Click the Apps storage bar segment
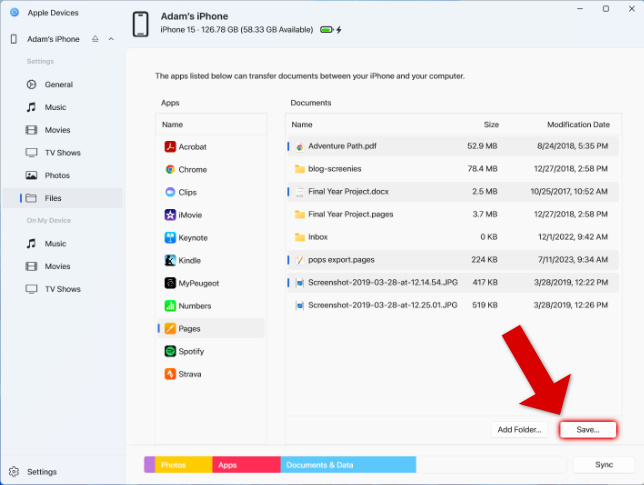This screenshot has width=644, height=485. 246,465
